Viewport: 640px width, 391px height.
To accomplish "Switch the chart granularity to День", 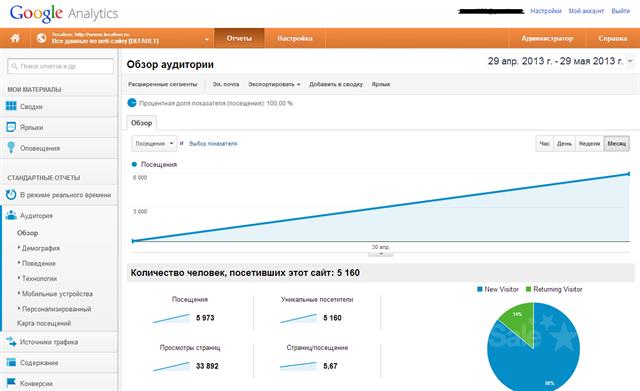I will point(564,144).
